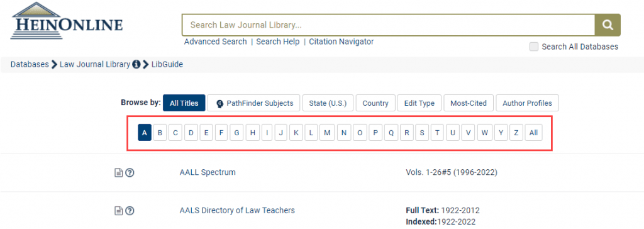Open document icon for AALS Directory of Law Teachers

[x=118, y=211]
